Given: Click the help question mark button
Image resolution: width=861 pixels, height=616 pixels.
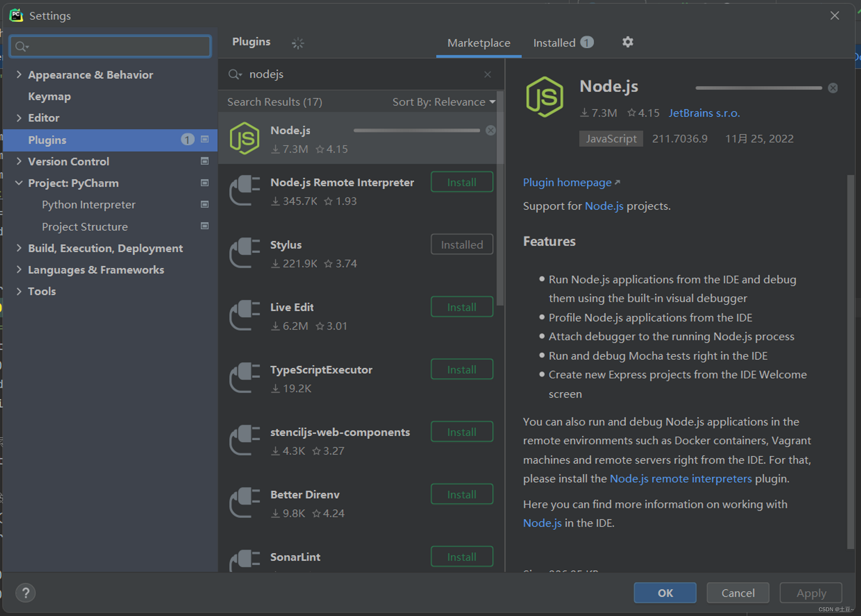Looking at the screenshot, I should pyautogui.click(x=25, y=593).
